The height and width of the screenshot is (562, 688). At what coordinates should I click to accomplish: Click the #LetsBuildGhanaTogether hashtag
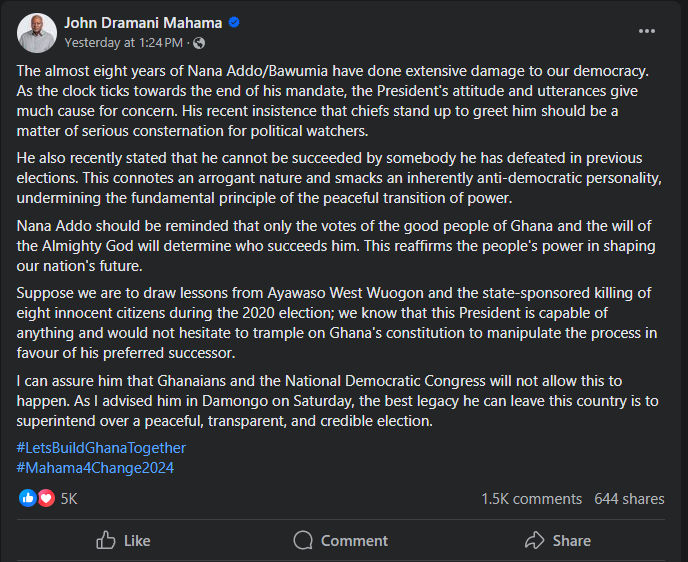(x=101, y=448)
